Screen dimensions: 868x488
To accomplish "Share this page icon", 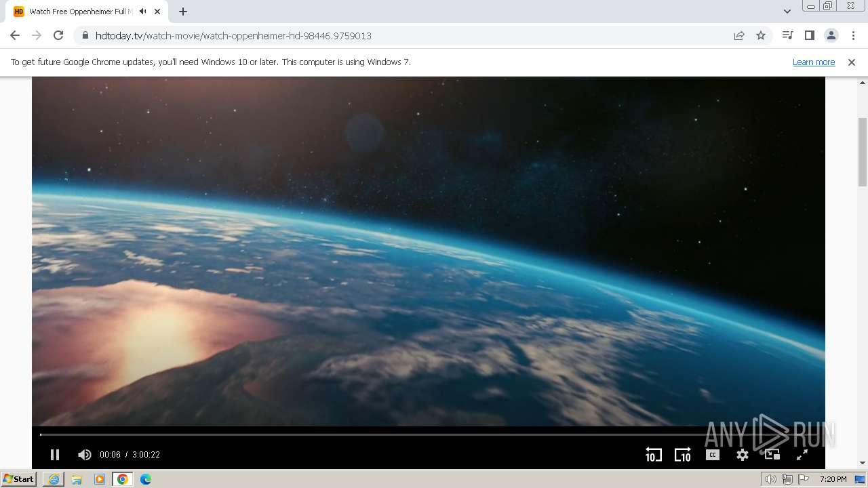I will pos(739,35).
